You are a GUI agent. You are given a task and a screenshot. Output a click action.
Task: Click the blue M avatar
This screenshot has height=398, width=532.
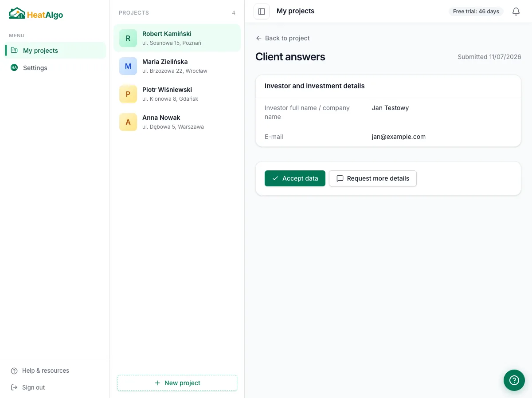click(128, 66)
